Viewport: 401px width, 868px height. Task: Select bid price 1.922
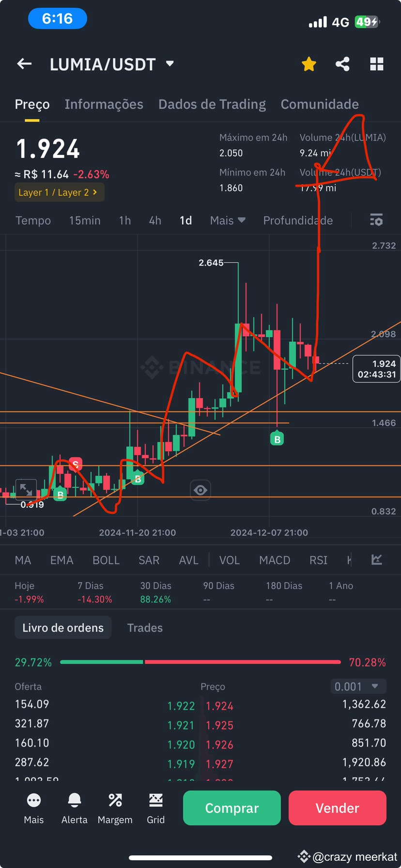(181, 706)
